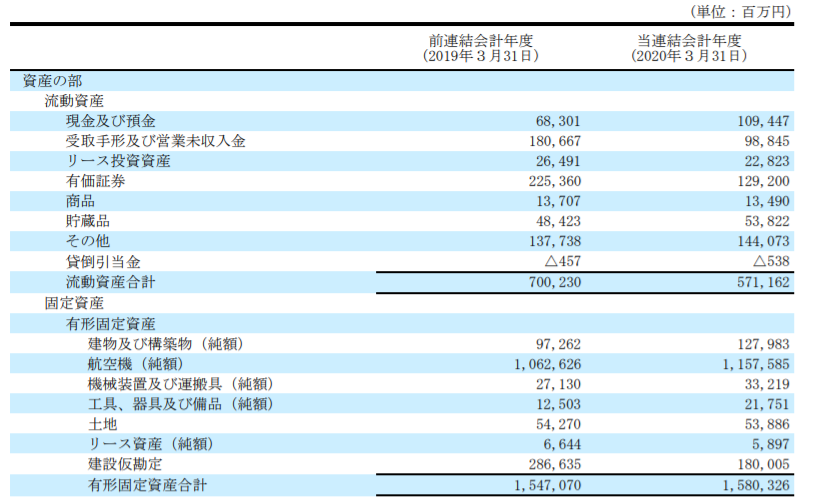Select the 有形固定資産合計 row label

147,485
